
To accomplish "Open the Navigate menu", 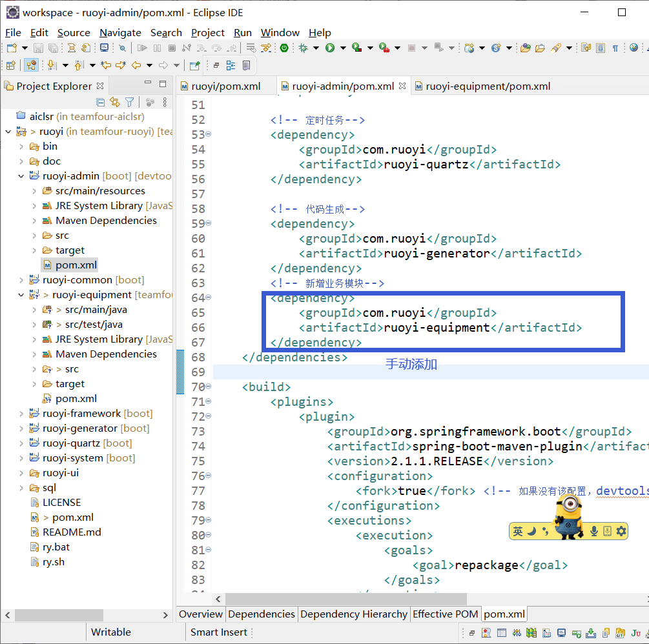I will (x=120, y=33).
